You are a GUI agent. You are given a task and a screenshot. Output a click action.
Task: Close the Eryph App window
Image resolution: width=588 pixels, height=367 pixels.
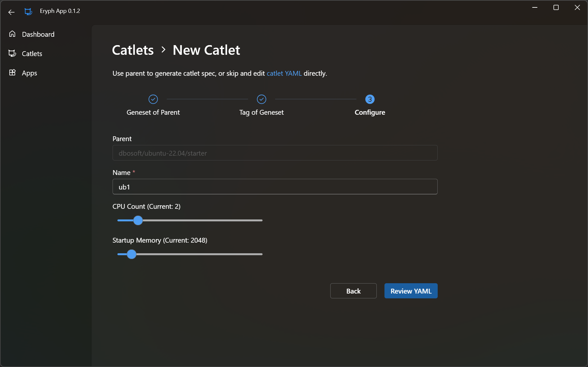coord(577,7)
